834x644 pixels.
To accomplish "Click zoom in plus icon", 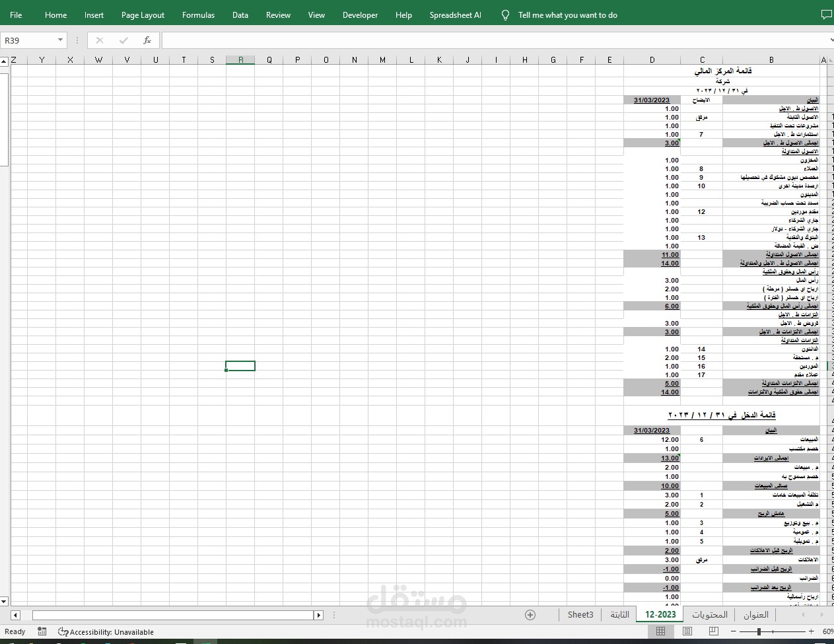I will (812, 631).
